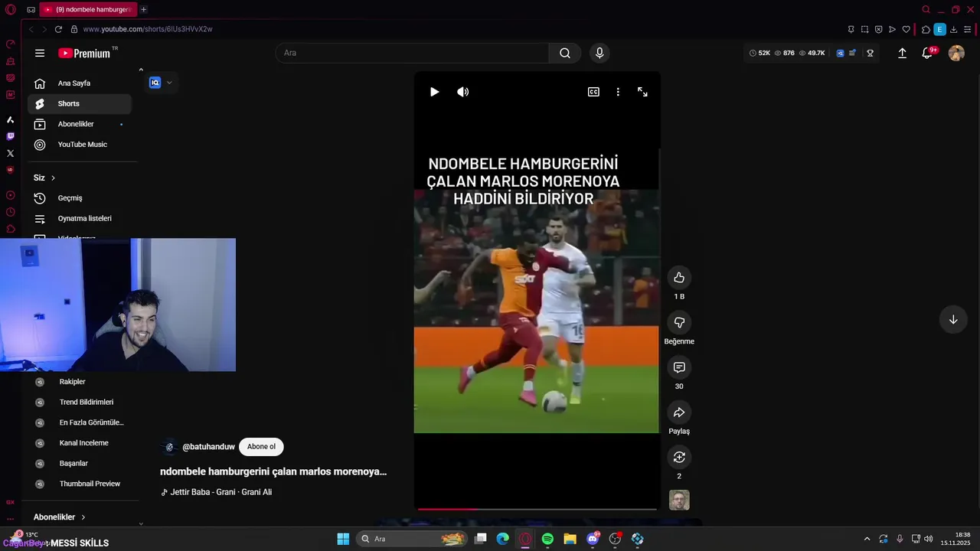
Task: Go to Ana Sayfa in sidebar
Action: (x=80, y=83)
